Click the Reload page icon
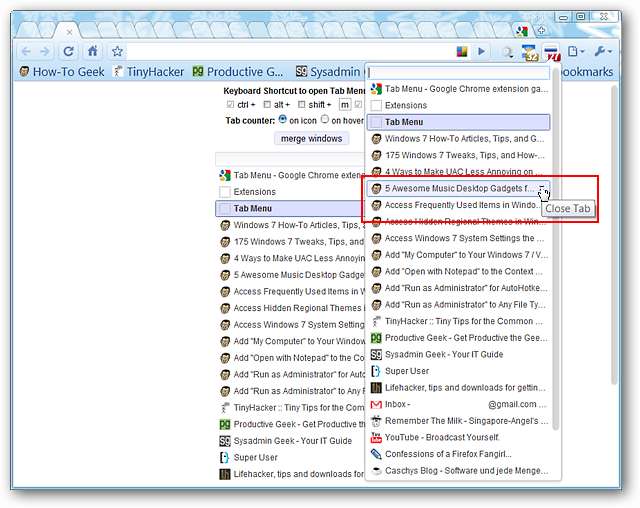The height and width of the screenshot is (508, 640). [x=68, y=51]
